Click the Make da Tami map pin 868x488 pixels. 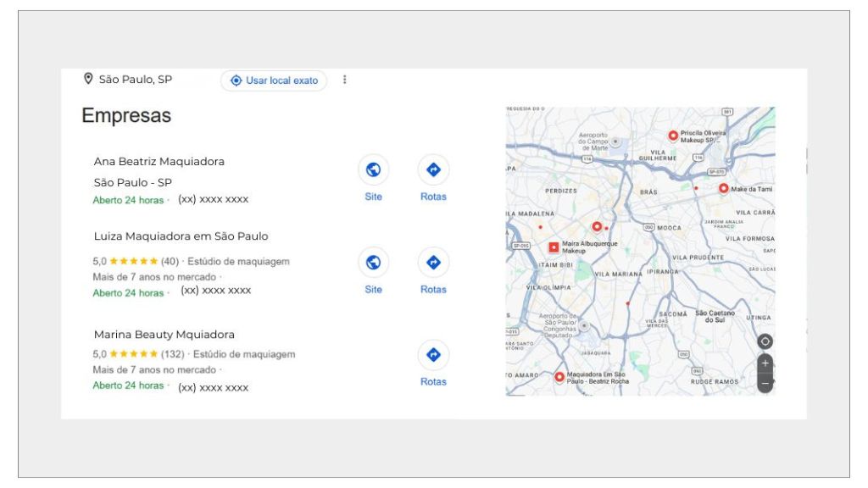coord(723,189)
